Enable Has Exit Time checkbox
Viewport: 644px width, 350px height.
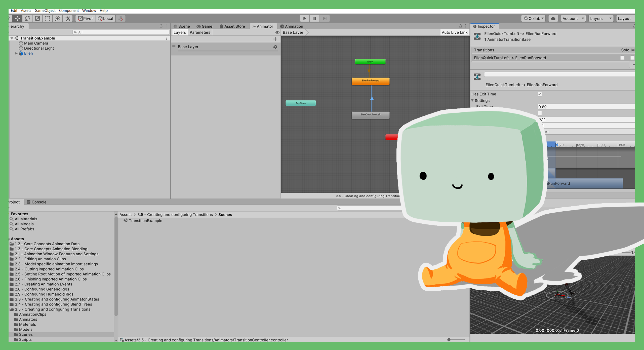[x=540, y=94]
